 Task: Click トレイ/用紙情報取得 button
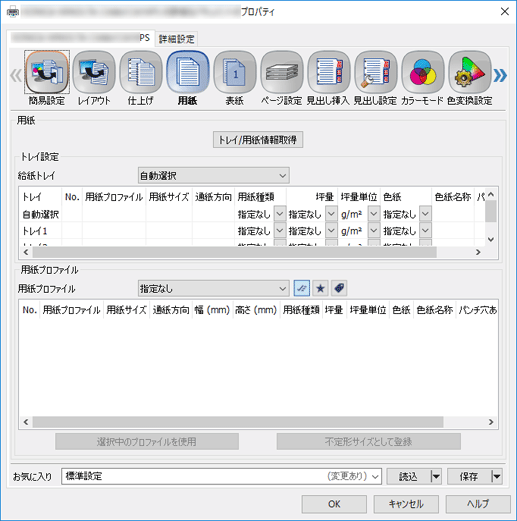click(x=258, y=140)
